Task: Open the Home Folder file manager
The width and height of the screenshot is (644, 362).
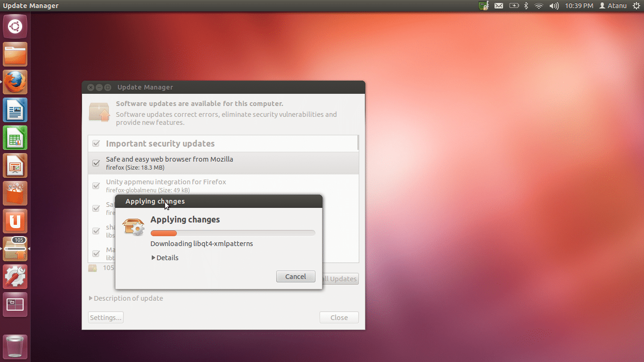Action: [15, 54]
